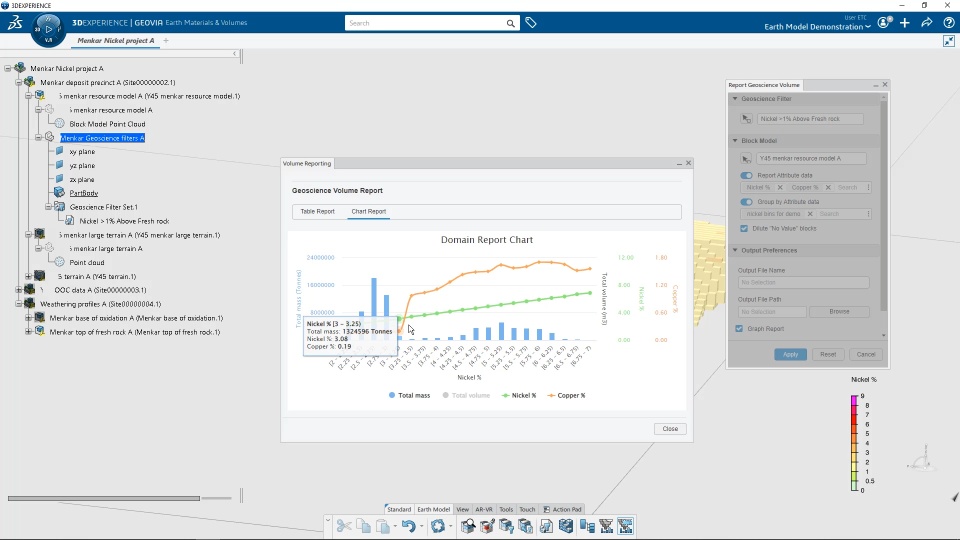Viewport: 960px width, 540px height.
Task: Click Block Model selection arrow icon
Action: point(746,159)
